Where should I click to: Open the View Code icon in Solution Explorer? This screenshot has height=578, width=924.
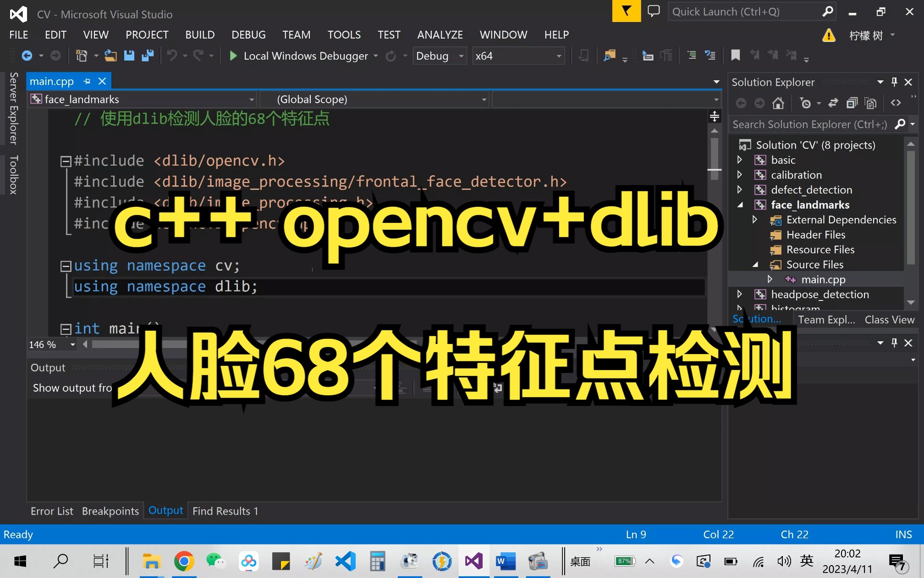[x=895, y=103]
